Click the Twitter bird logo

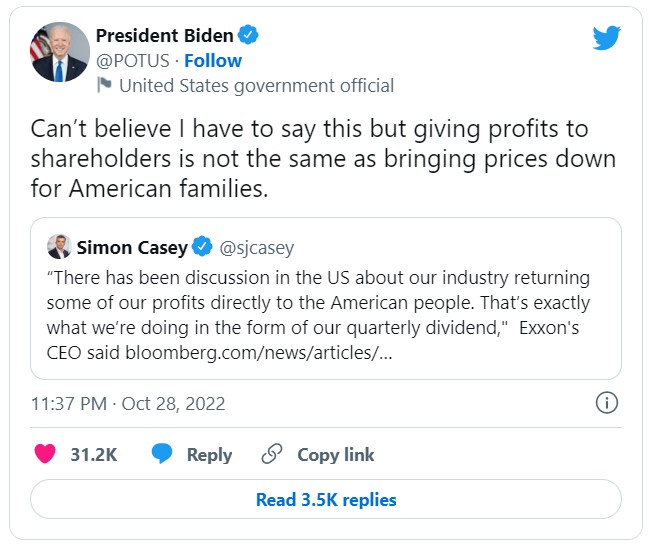(606, 38)
